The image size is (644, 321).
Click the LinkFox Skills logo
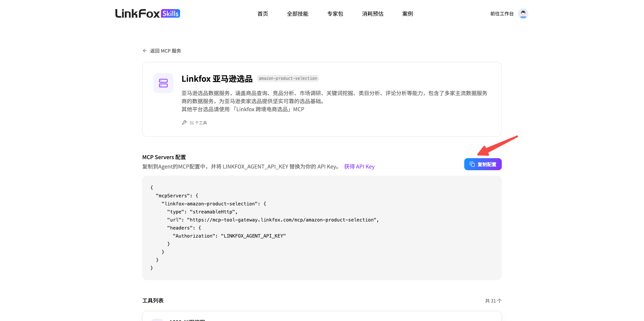[x=148, y=13]
